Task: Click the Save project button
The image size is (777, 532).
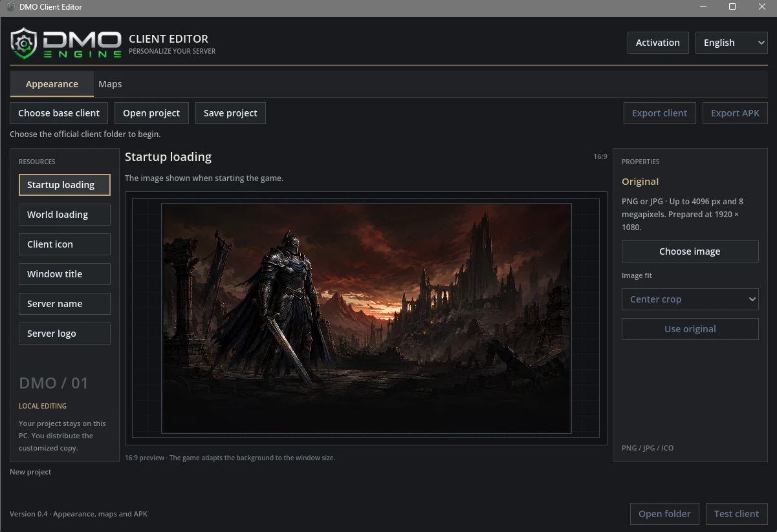Action: [x=230, y=113]
